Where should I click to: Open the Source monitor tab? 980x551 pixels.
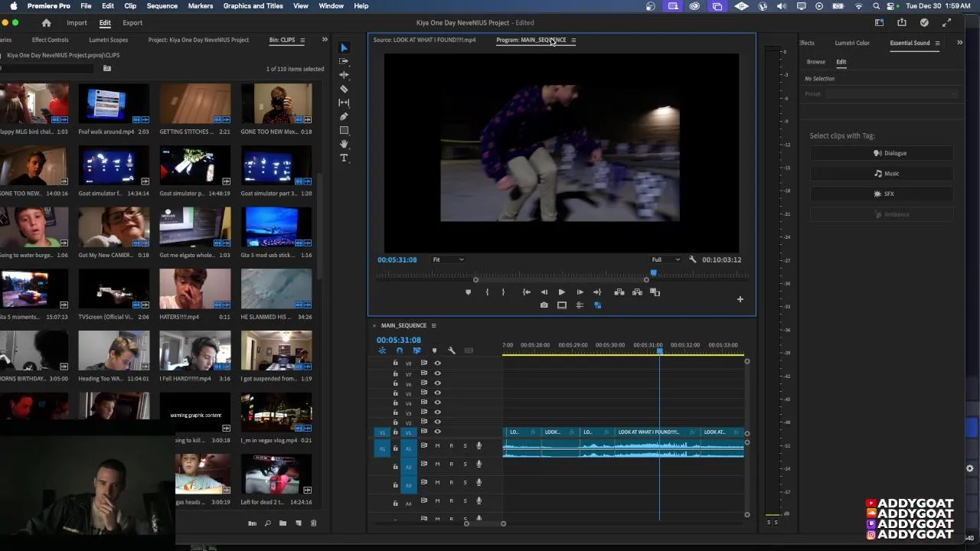click(424, 40)
